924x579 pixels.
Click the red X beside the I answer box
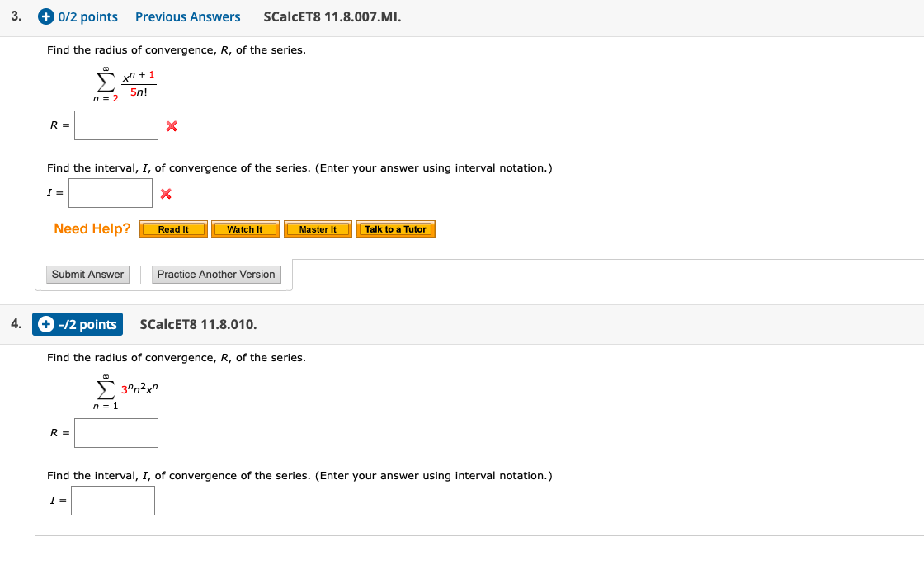165,193
